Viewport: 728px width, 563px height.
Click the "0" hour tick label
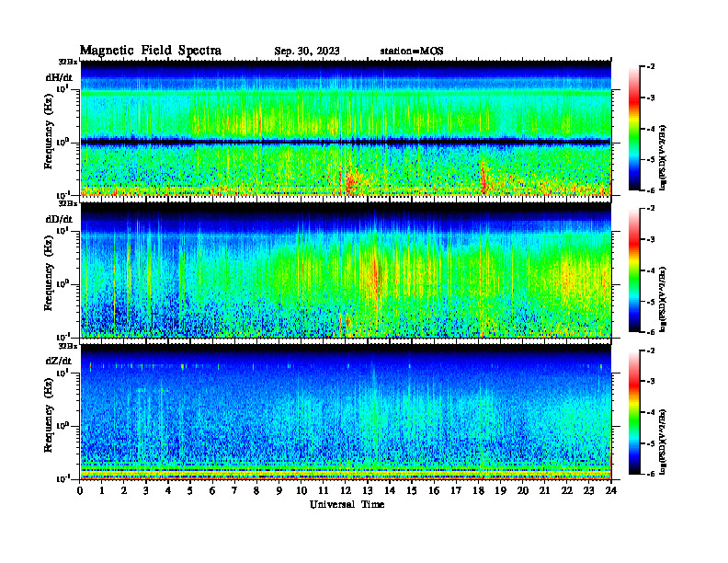point(80,491)
